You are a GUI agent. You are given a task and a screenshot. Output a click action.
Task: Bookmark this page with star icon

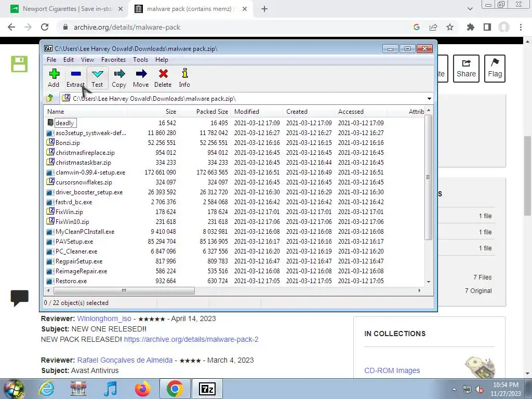coord(450,27)
